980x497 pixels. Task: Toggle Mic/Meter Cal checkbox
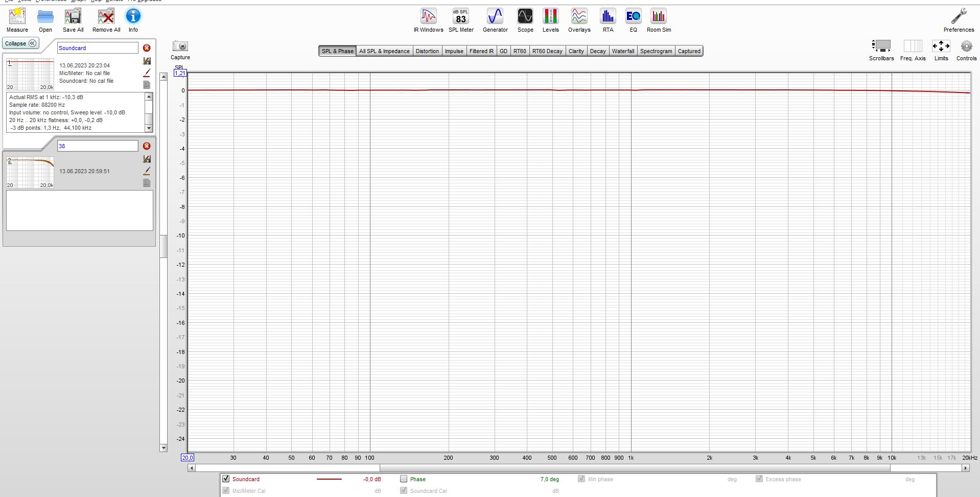pyautogui.click(x=226, y=490)
